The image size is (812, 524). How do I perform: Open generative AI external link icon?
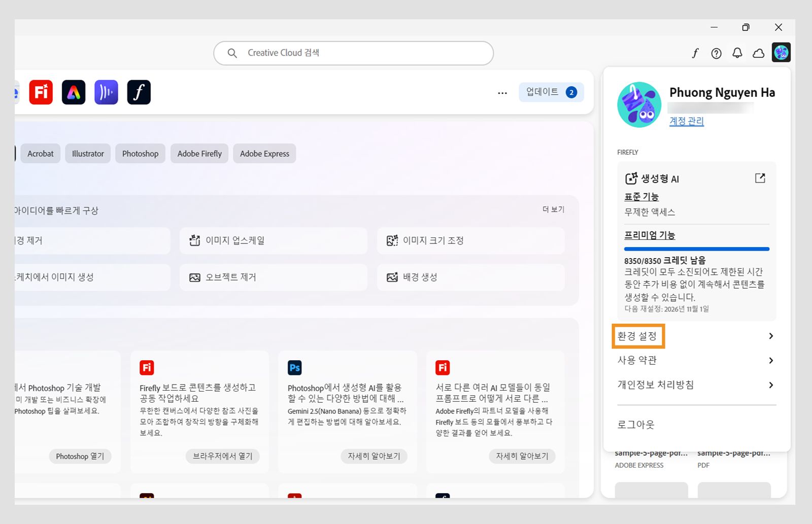coord(760,178)
